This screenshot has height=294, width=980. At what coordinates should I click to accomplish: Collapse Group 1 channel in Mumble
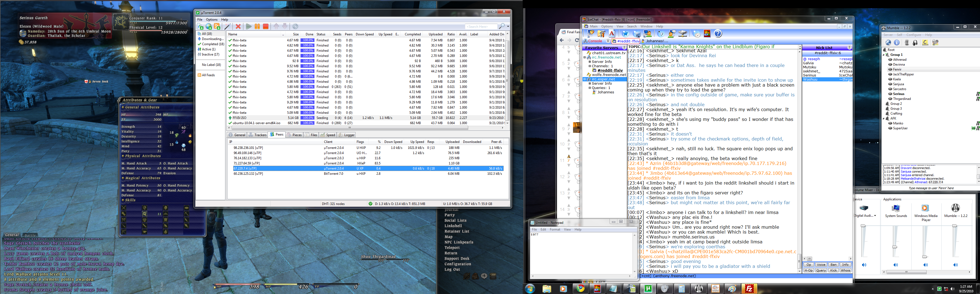(884, 55)
